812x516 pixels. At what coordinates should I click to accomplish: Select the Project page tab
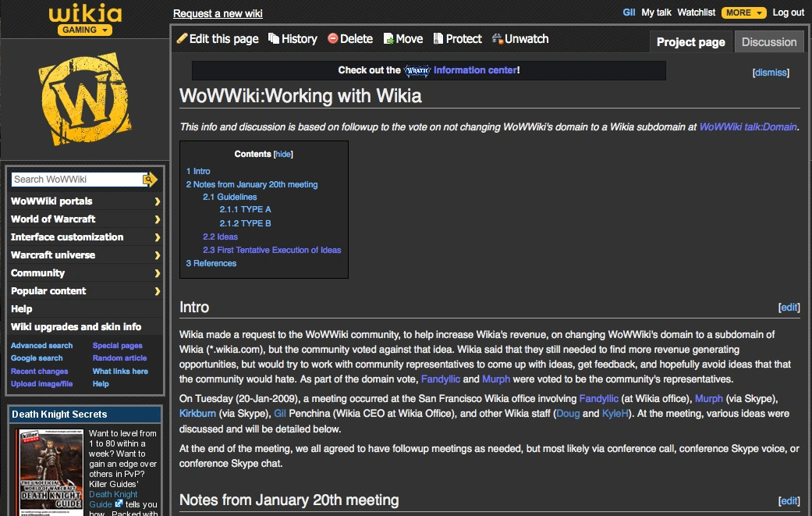[691, 42]
